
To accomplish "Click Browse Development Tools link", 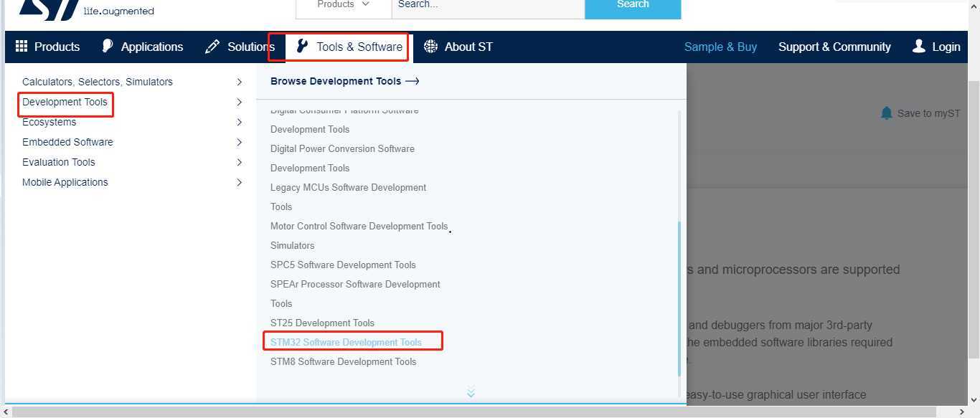I will pyautogui.click(x=344, y=81).
